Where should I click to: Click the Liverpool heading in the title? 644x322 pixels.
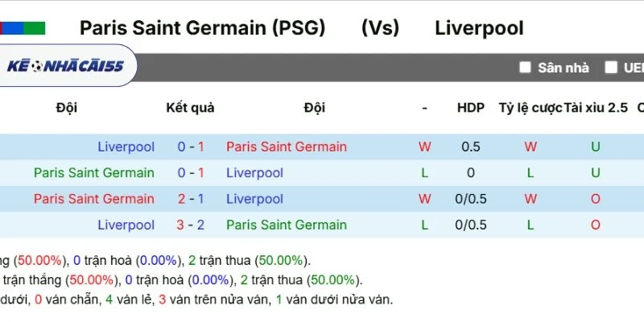coord(479,28)
